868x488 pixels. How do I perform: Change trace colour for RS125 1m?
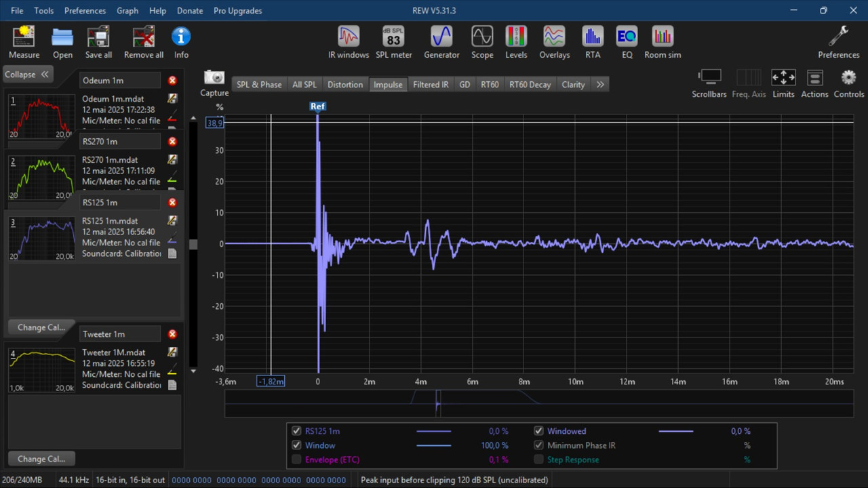(x=172, y=239)
